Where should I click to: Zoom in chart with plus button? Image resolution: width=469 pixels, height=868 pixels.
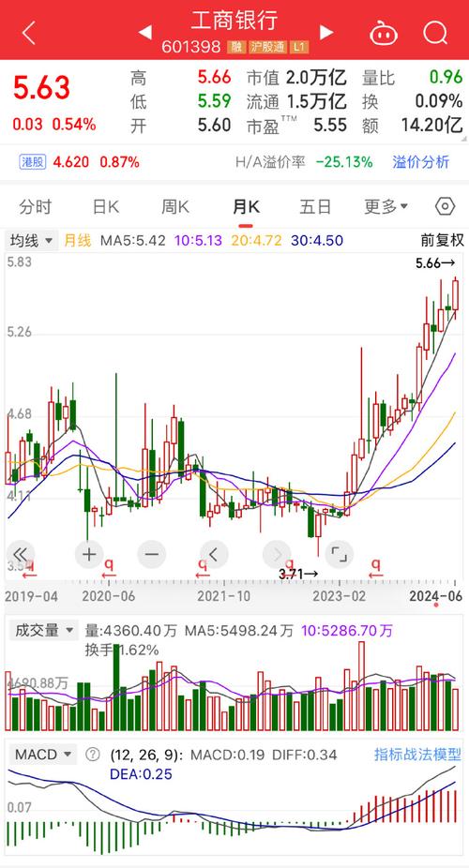[x=89, y=554]
